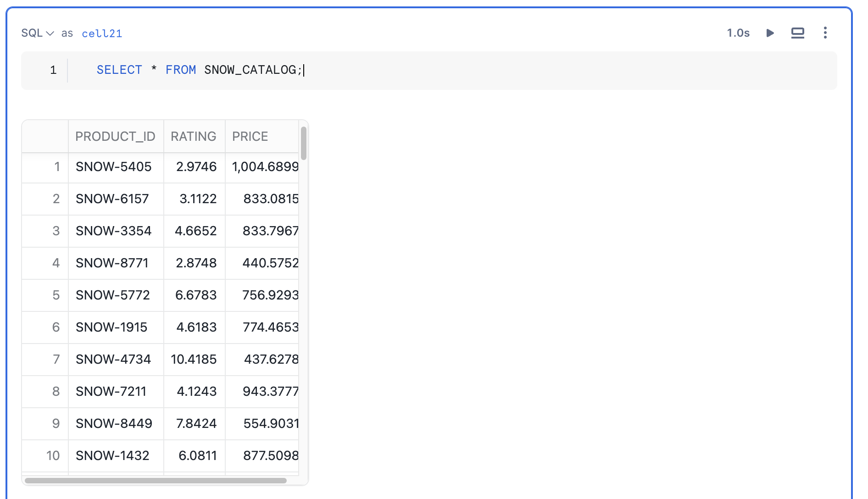Click the 1.0s execution time indicator
Screen dimensions: 868x499
(x=738, y=33)
